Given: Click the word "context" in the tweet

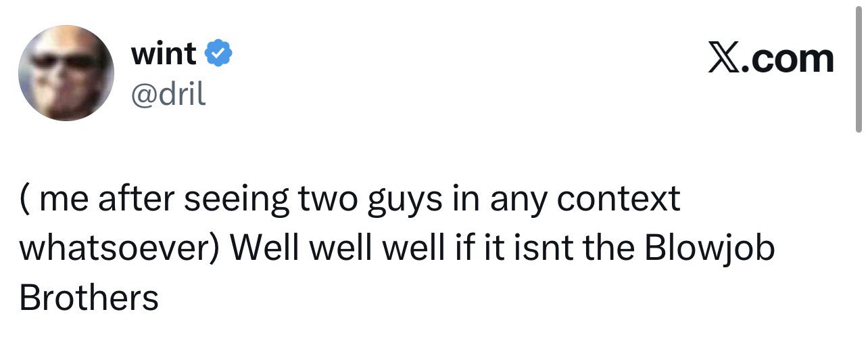Looking at the screenshot, I should click(x=619, y=200).
